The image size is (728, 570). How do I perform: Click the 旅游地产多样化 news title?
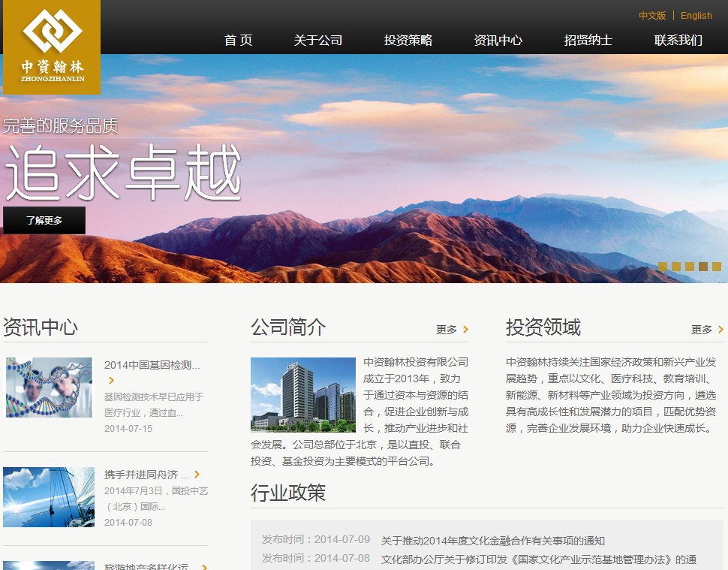click(x=146, y=566)
